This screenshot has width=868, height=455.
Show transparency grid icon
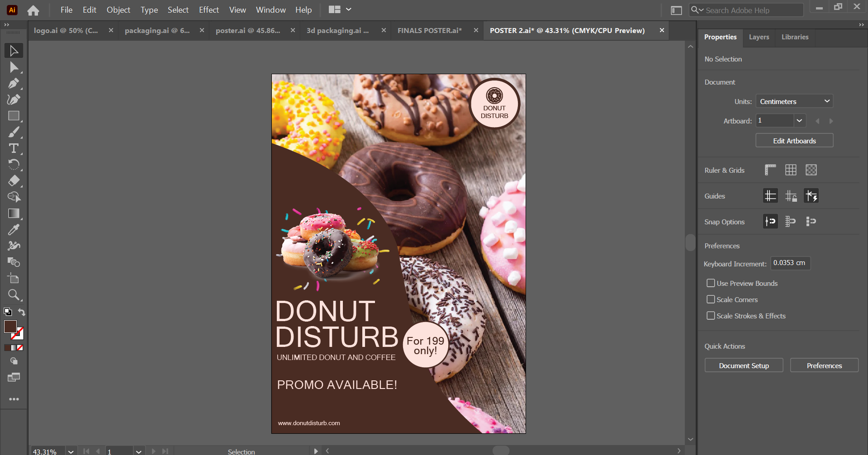[x=811, y=170]
